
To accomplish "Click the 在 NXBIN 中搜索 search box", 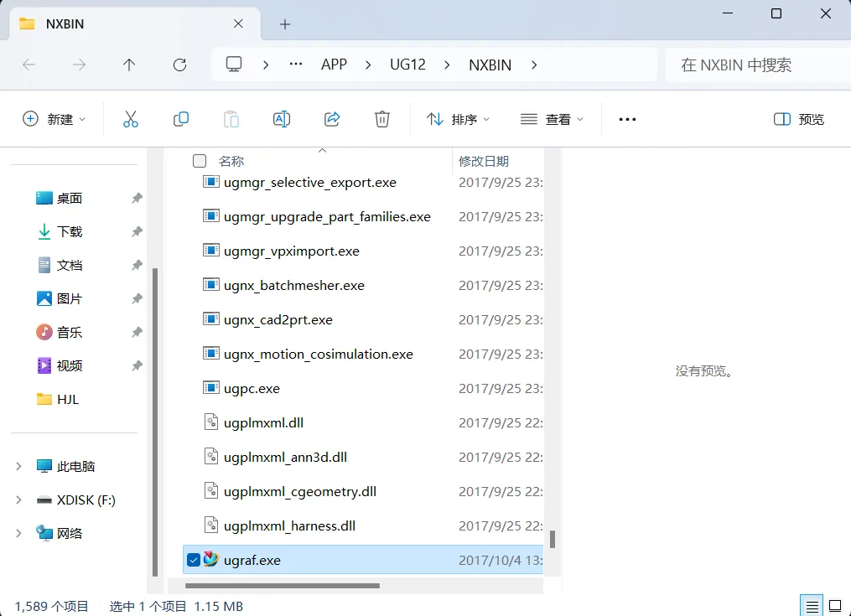I will [758, 65].
